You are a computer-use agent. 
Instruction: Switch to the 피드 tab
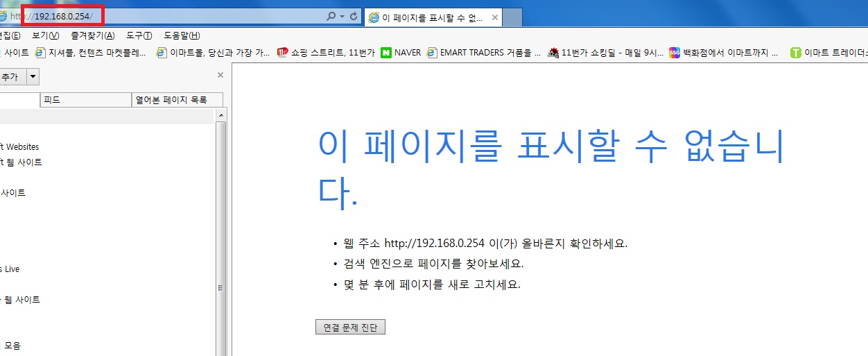click(86, 100)
